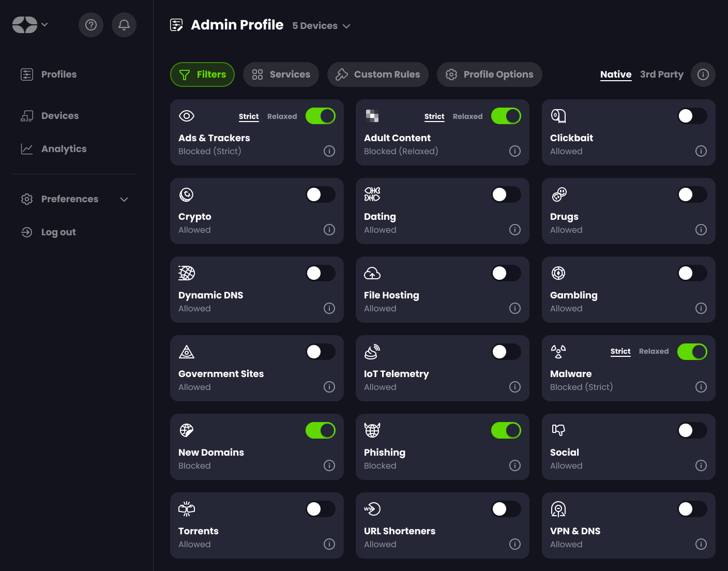Click info icon on Gambling card
This screenshot has width=728, height=571.
tap(701, 308)
